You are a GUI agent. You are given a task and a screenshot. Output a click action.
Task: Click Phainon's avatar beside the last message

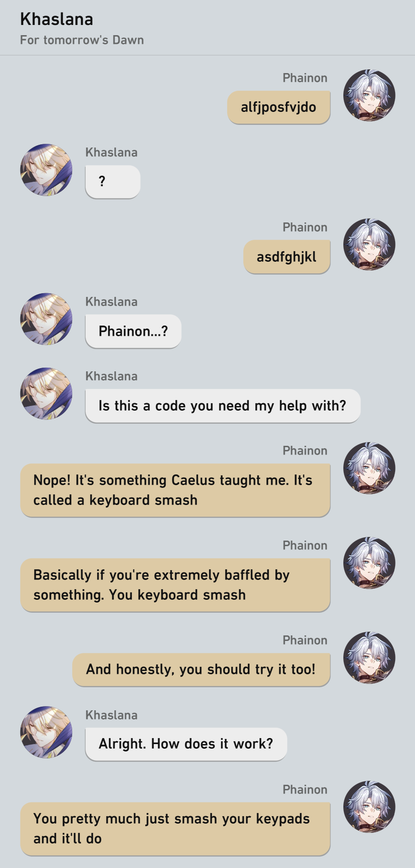click(x=369, y=807)
